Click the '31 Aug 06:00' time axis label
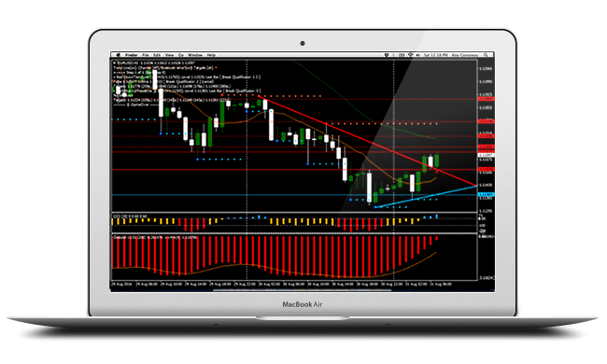This screenshot has height=364, width=607. (x=441, y=284)
